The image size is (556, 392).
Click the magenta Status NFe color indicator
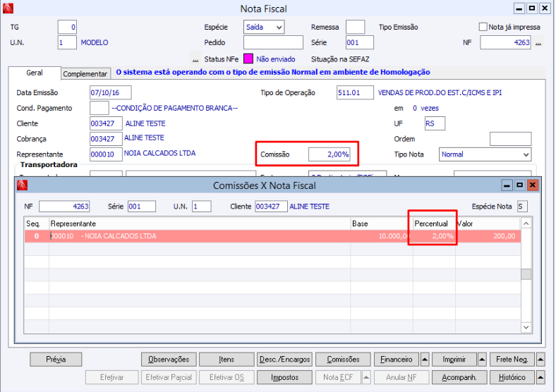coord(248,59)
